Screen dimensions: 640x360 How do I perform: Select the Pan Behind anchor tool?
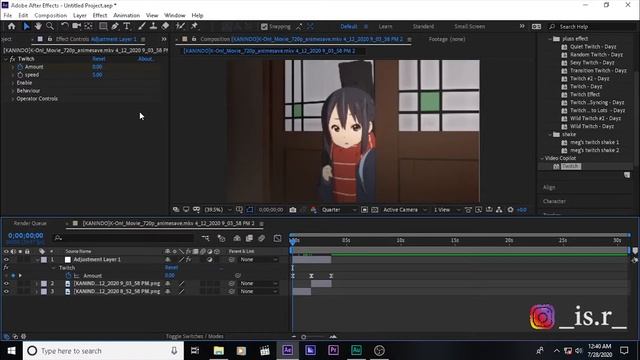click(88, 27)
